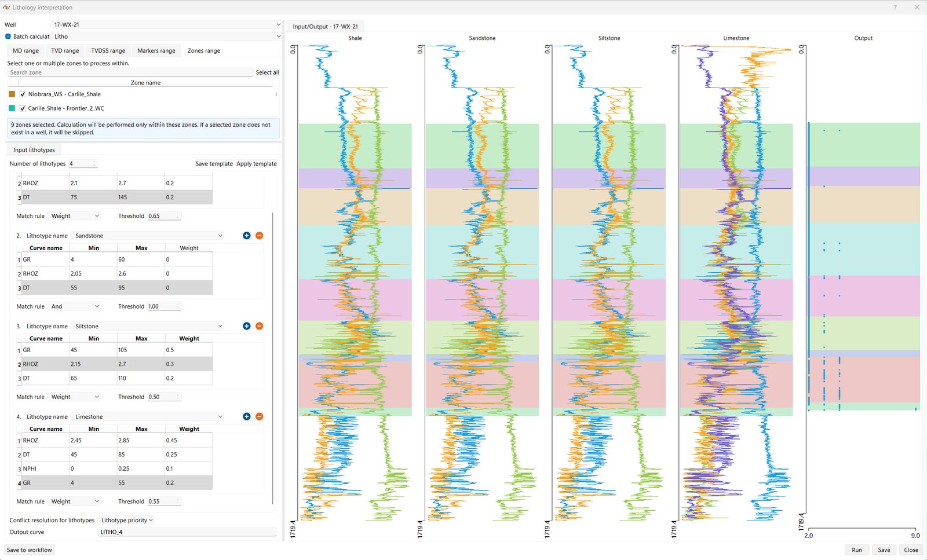The image size is (927, 560).
Task: Open the Input/Output - 17-WX-21 tab
Action: click(325, 27)
